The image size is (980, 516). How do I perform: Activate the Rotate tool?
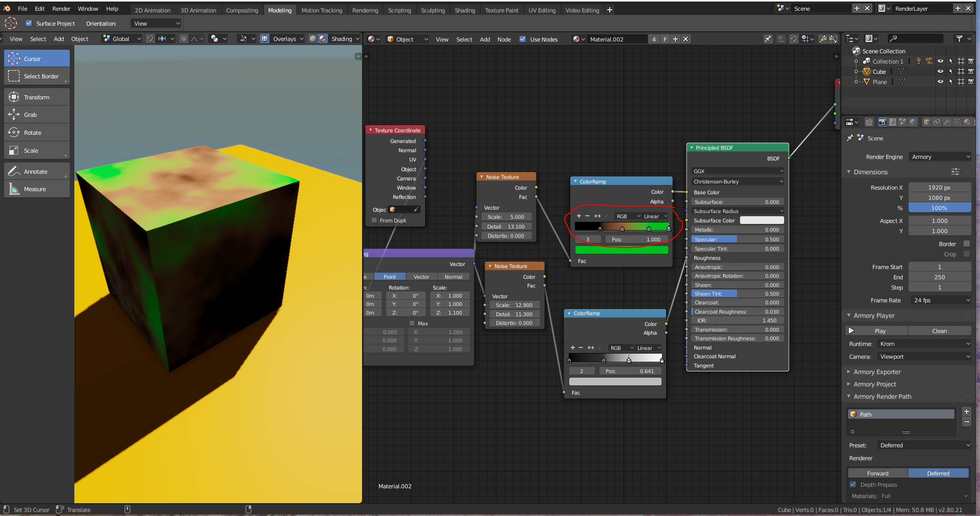point(37,133)
